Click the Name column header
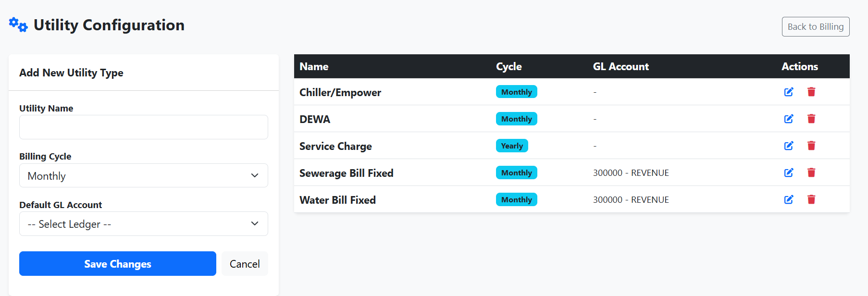This screenshot has width=868, height=296. (x=314, y=67)
